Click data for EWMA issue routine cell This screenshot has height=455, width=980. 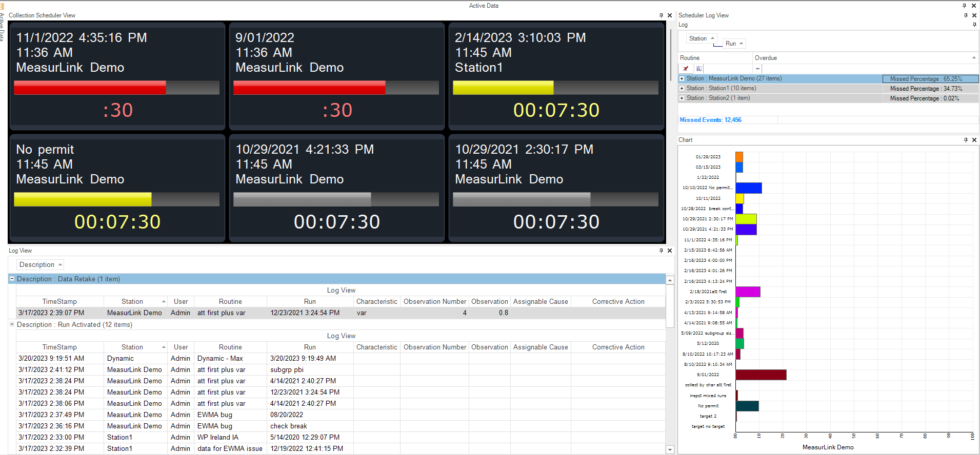[230, 449]
